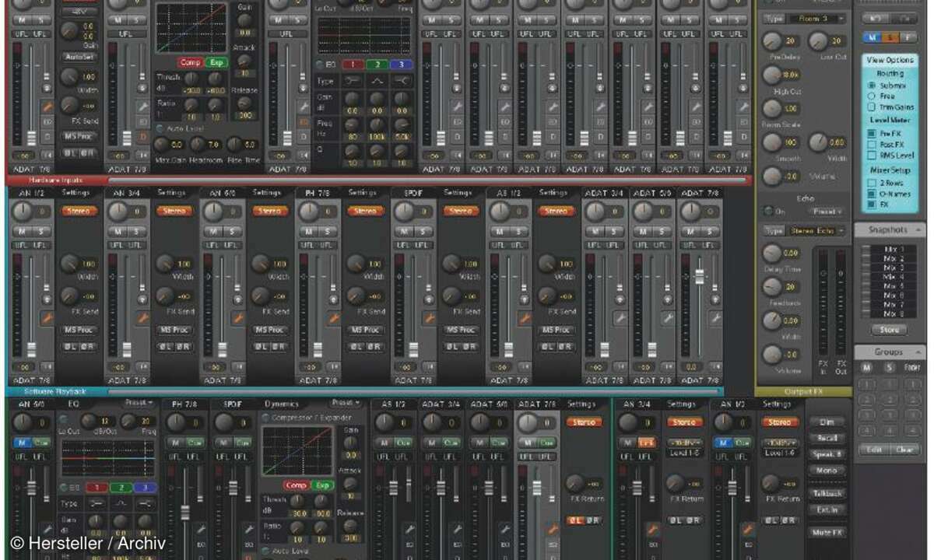Open the echo Type dropdown showing Stereo Echo

(817, 231)
